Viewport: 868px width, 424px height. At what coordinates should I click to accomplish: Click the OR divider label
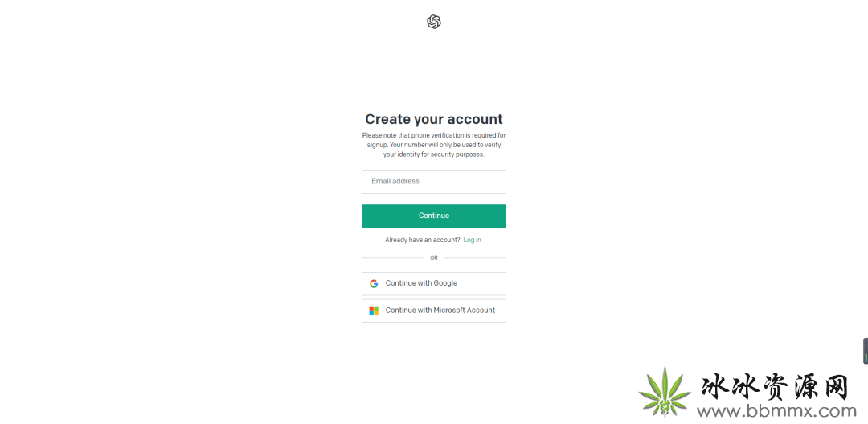[x=434, y=257]
